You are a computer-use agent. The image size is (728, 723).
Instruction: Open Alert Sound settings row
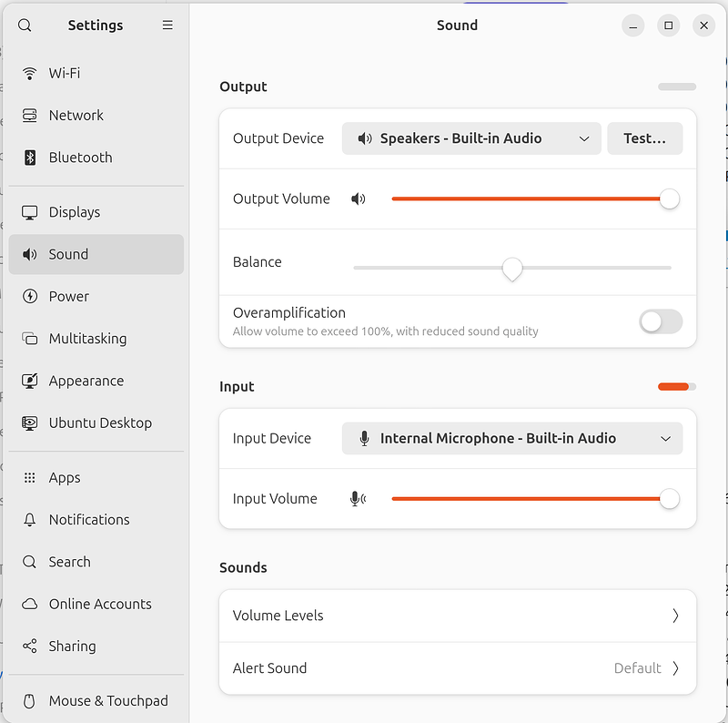click(457, 668)
